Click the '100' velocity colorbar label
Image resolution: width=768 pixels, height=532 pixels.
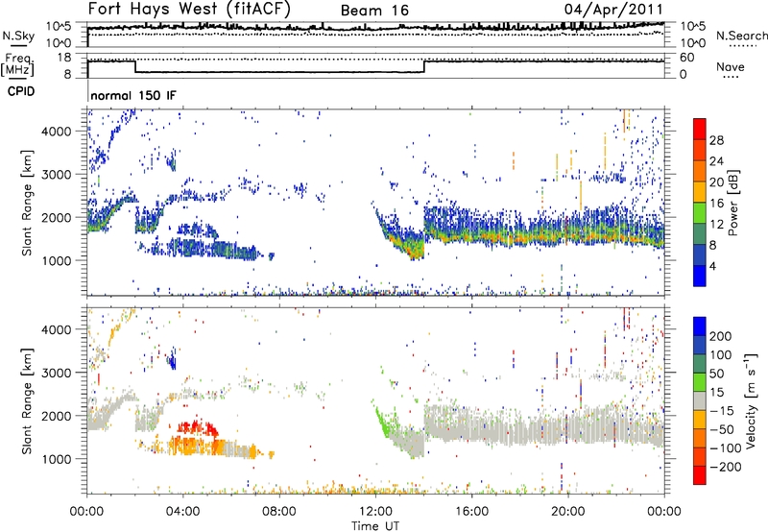721,355
